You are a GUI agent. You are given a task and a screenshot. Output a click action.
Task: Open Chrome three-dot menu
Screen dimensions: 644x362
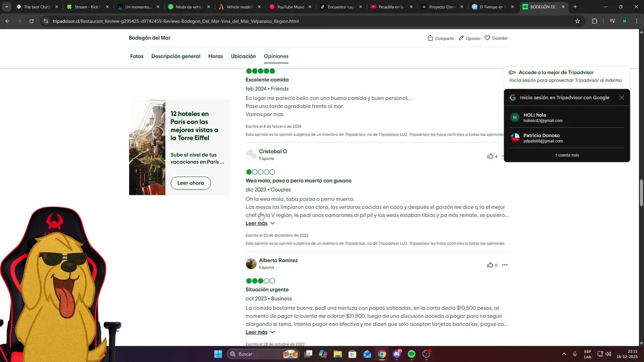636,21
